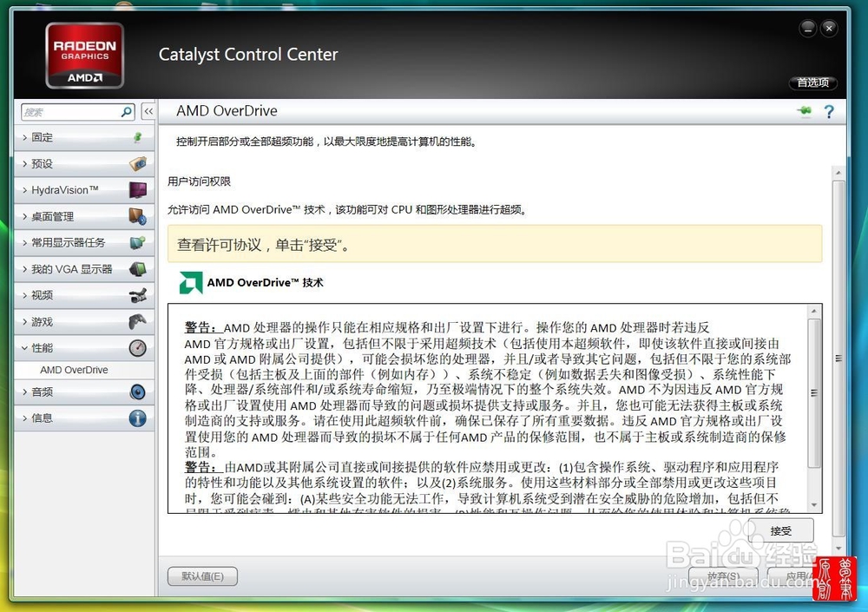Close the Catalyst Control Center window

(829, 29)
